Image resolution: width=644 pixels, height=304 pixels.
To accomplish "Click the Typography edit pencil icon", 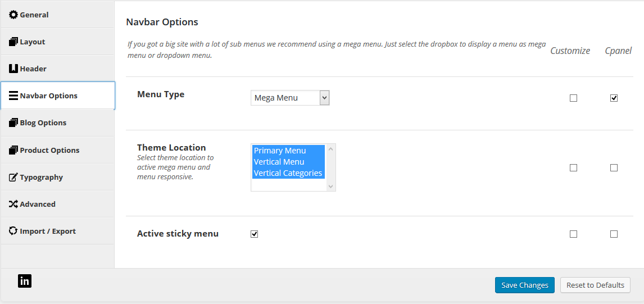I will [x=13, y=177].
